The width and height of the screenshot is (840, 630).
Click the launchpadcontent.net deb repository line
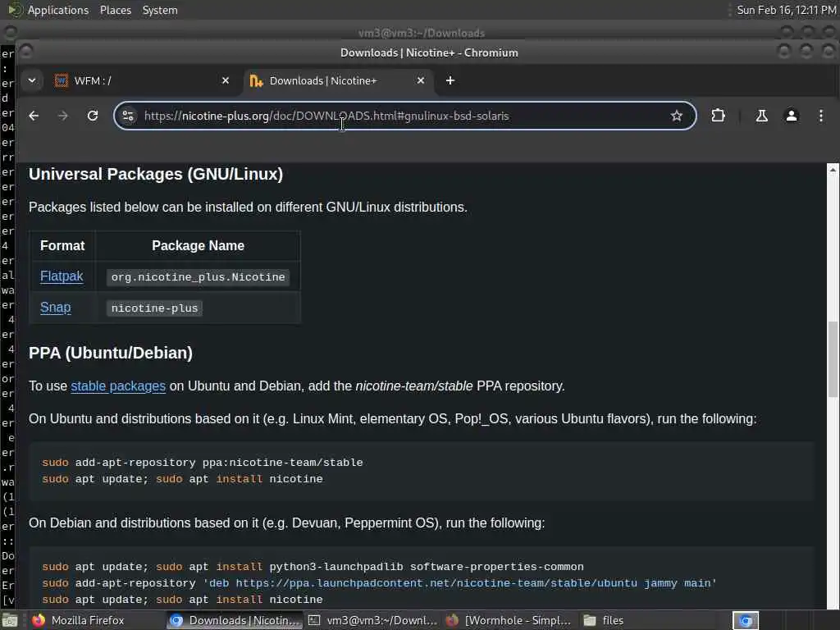(379, 583)
